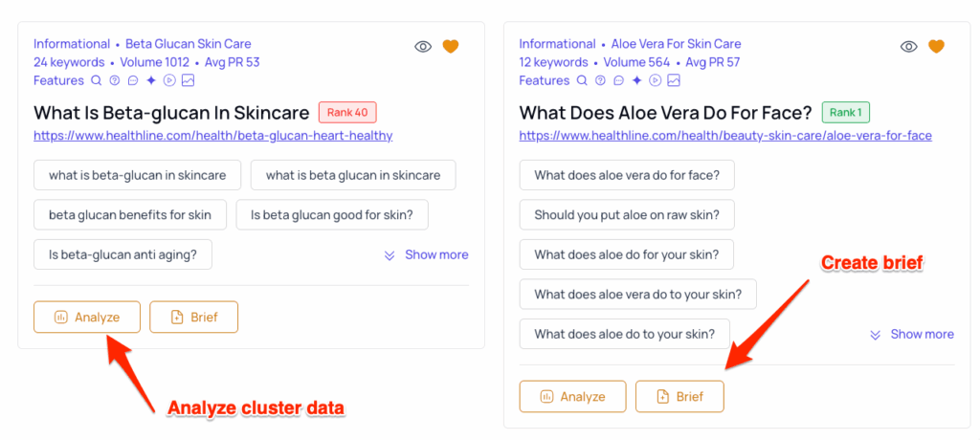
Task: Click sparkle feature icon in Aloe Vera card
Action: pyautogui.click(x=637, y=80)
